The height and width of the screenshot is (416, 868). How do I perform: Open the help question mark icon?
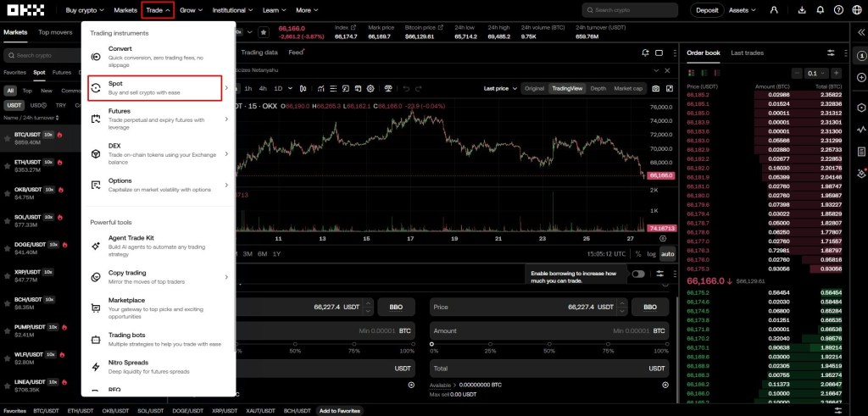click(838, 10)
